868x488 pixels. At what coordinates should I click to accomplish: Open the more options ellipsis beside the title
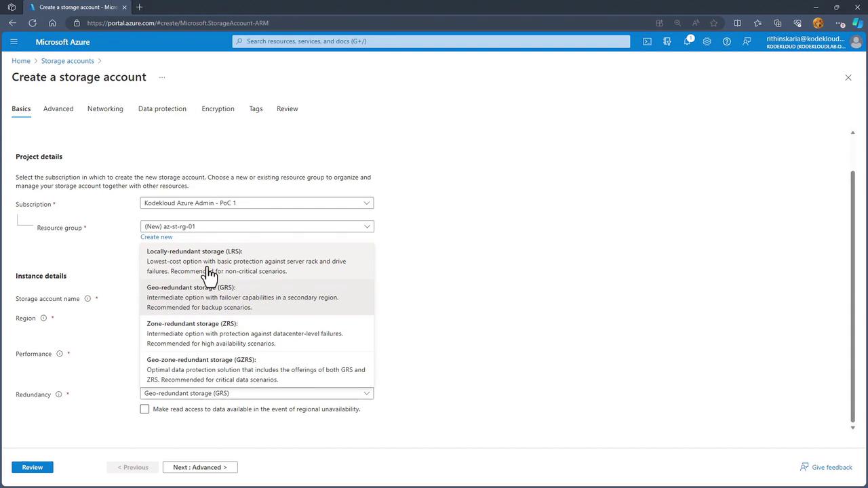[162, 77]
